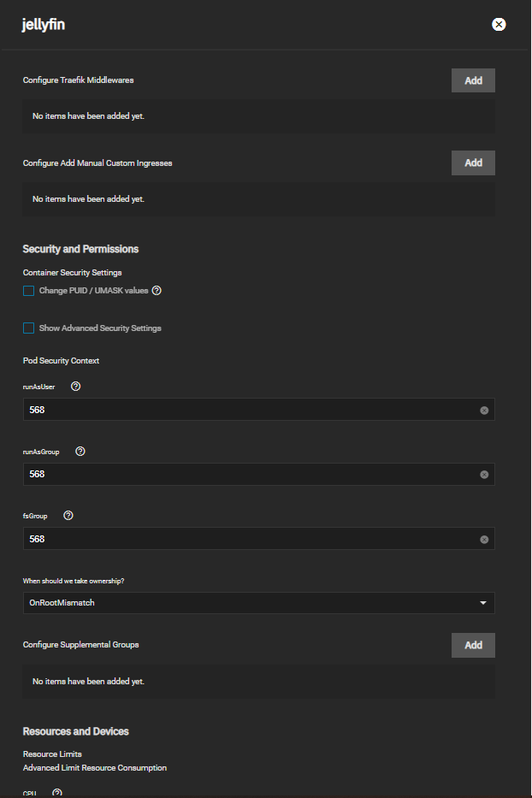Add a Manual Custom Ingress

click(x=473, y=163)
